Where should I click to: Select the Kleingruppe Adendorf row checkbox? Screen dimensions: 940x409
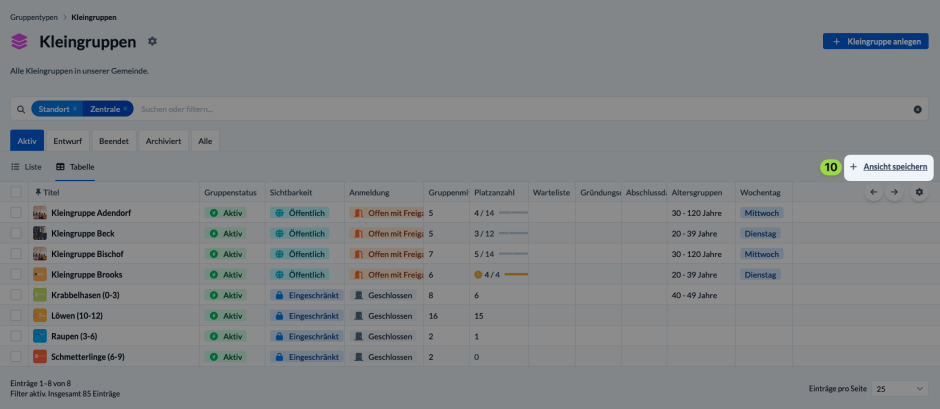(x=16, y=212)
